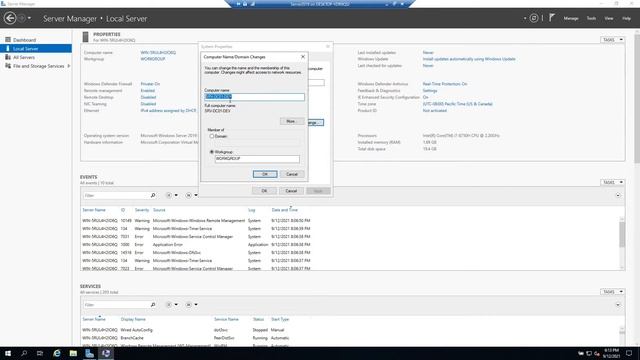Click the Events list vertical scrollbar
The width and height of the screenshot is (640, 360).
pos(622,236)
